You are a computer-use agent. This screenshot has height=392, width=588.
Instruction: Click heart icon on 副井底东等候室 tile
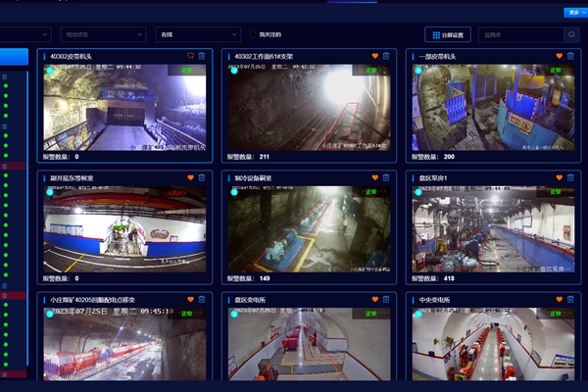click(x=191, y=177)
